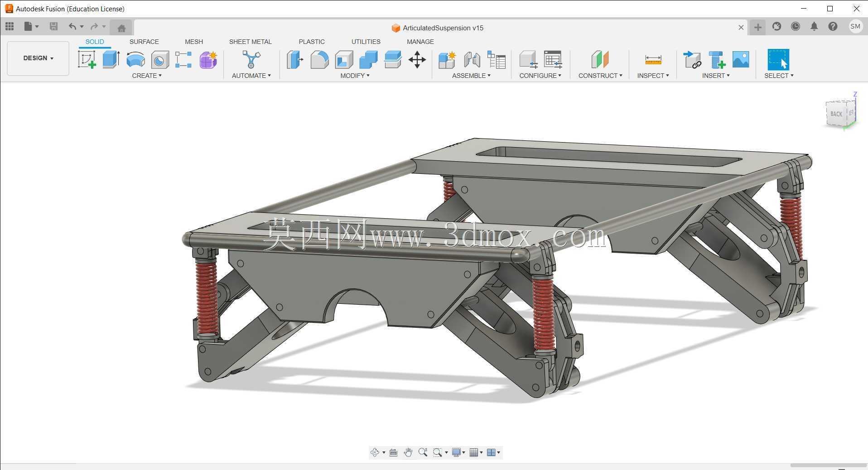
Task: Activate the Revolve tool icon
Action: coord(135,59)
